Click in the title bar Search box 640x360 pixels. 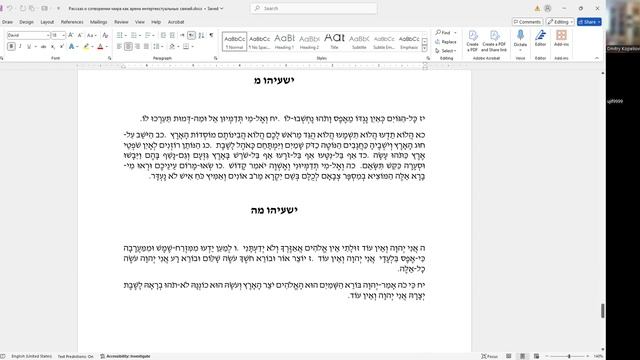point(314,8)
